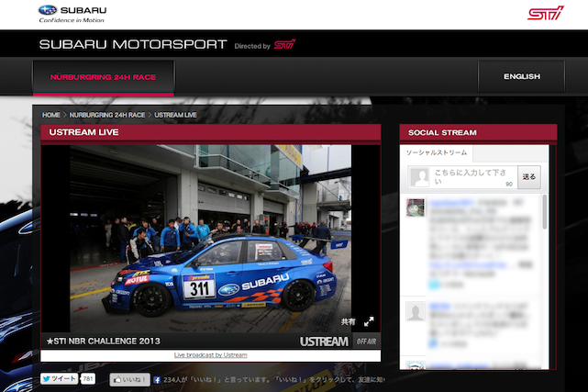Viewport: 588px width, 392px height.
Task: Select the ソーシャルストリーム tab
Action: 437,152
